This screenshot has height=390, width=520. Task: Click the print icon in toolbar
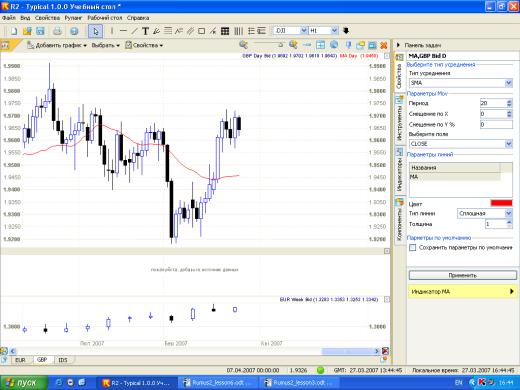(57, 31)
